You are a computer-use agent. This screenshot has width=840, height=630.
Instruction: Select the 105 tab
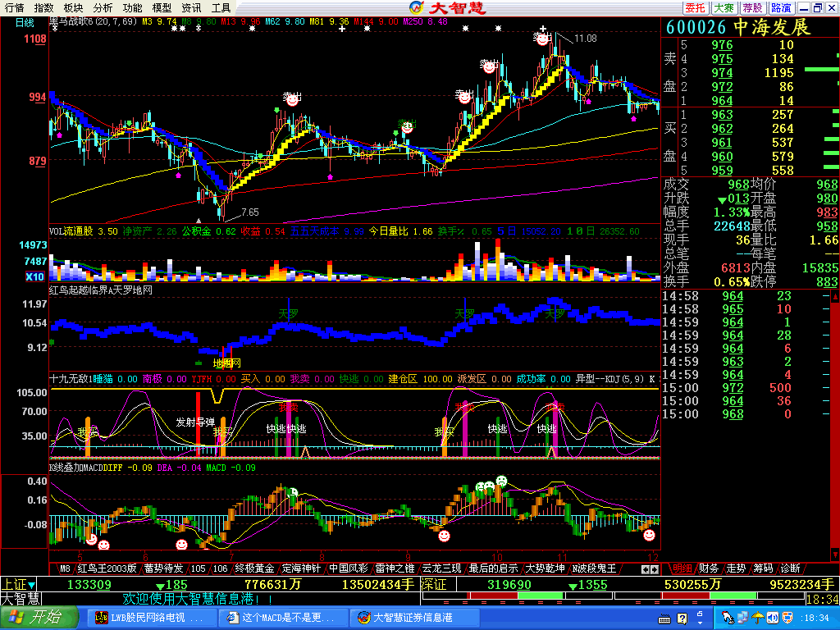point(199,568)
